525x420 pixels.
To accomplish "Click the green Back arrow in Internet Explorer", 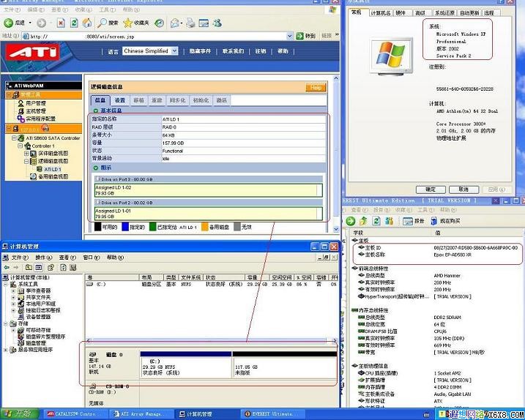I will (8, 23).
